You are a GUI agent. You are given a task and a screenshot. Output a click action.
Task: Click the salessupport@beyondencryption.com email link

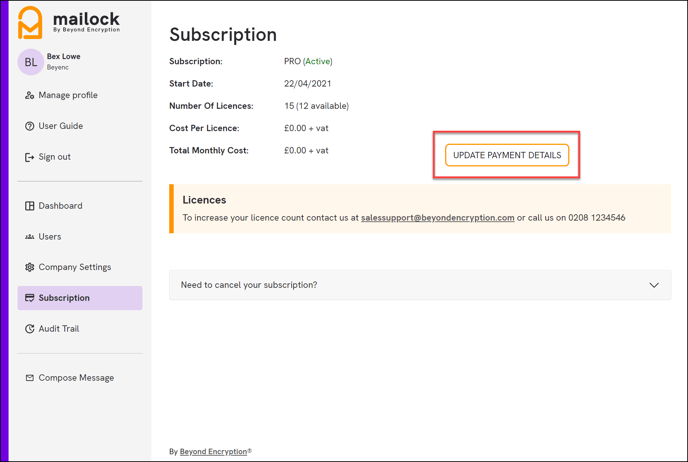[x=437, y=218]
